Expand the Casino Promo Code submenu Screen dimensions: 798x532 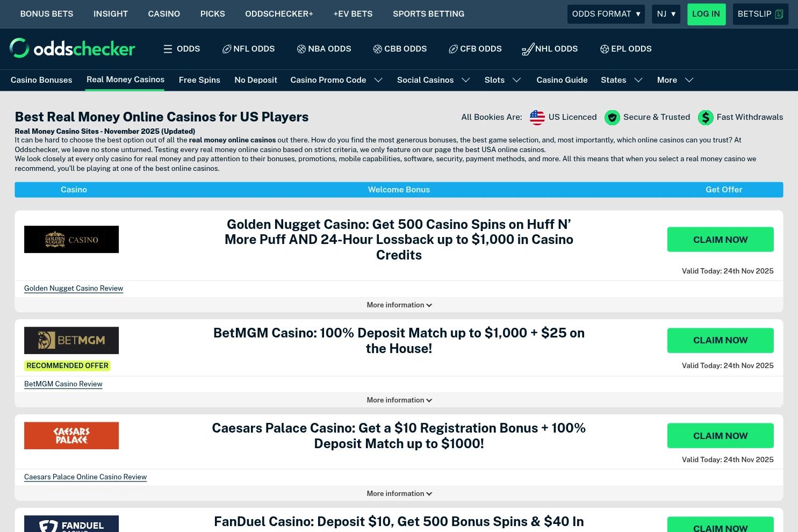coord(378,80)
